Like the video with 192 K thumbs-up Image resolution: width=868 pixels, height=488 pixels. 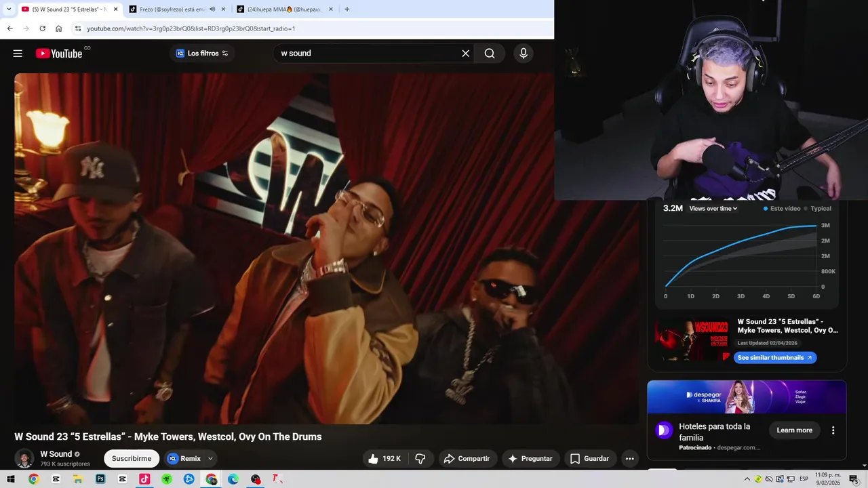(384, 459)
